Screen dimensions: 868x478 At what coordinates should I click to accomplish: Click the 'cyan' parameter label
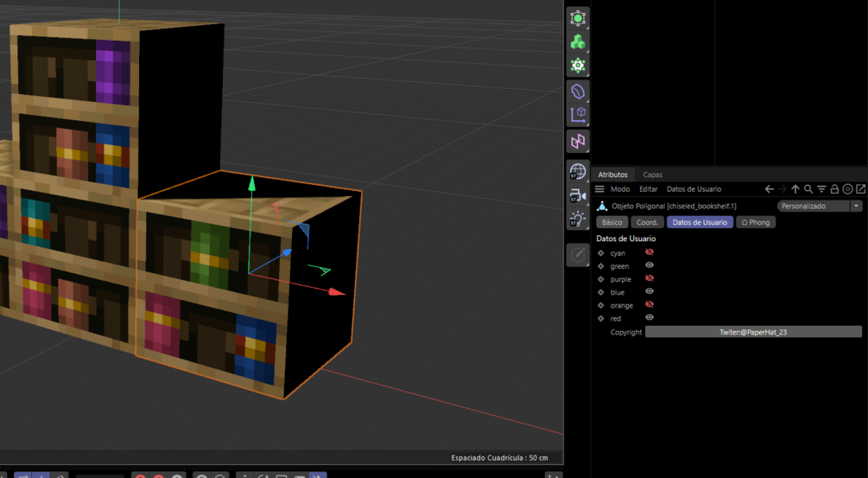click(x=618, y=253)
